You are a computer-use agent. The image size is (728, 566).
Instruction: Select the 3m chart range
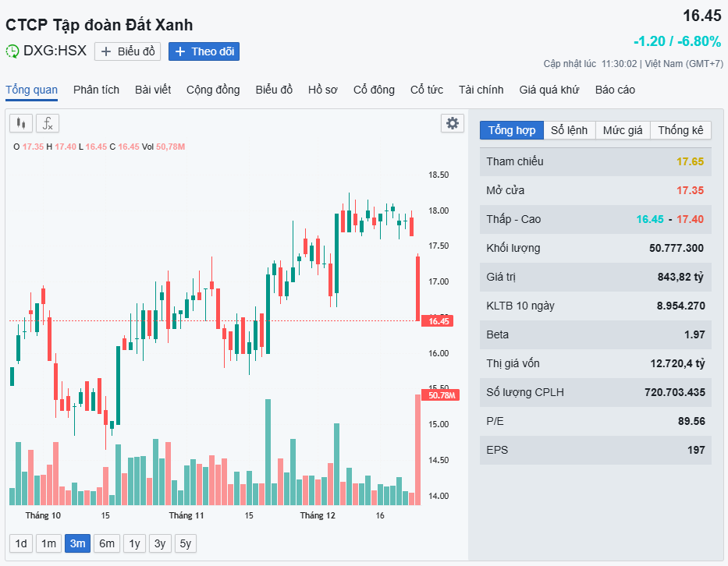pos(77,543)
